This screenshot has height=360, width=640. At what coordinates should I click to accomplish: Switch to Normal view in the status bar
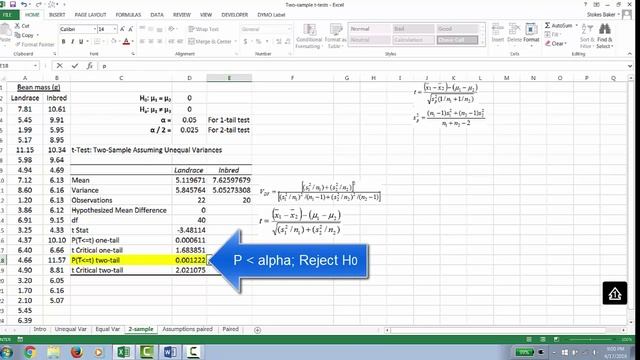click(529, 339)
